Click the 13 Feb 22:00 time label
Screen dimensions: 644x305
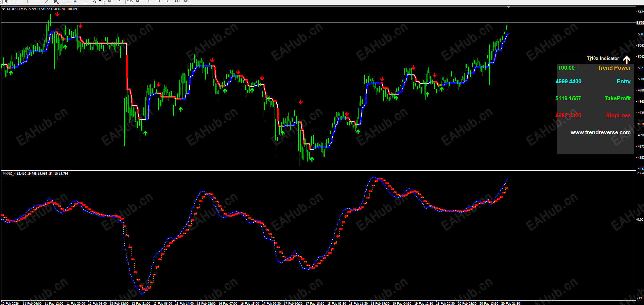206,303
